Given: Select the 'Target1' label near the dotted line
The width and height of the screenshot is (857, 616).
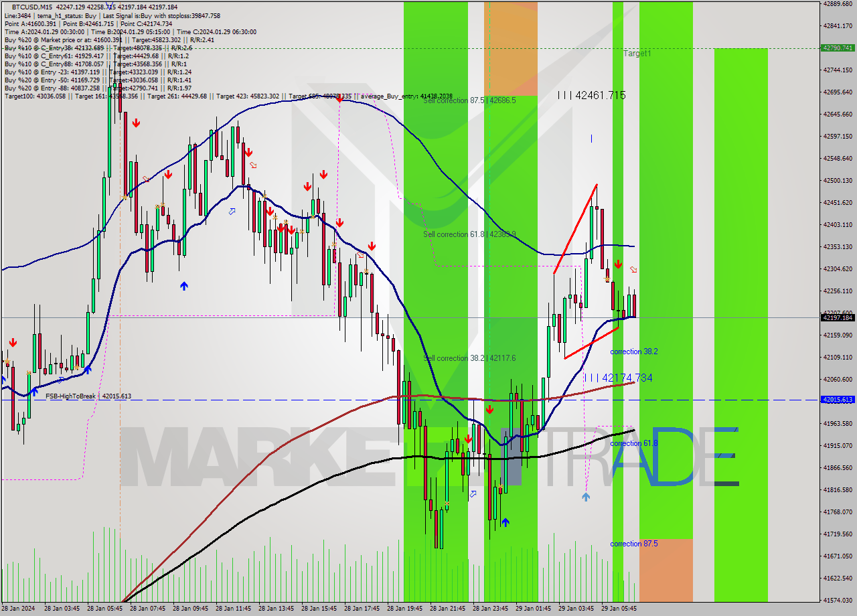Looking at the screenshot, I should tap(637, 53).
